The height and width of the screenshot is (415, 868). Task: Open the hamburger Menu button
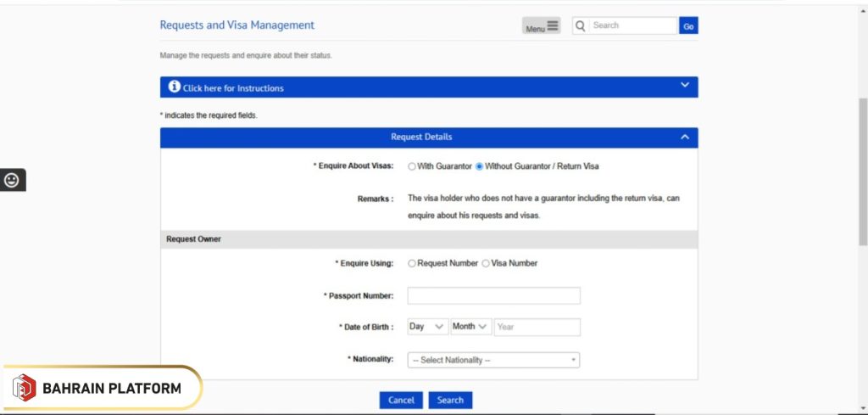click(x=541, y=25)
